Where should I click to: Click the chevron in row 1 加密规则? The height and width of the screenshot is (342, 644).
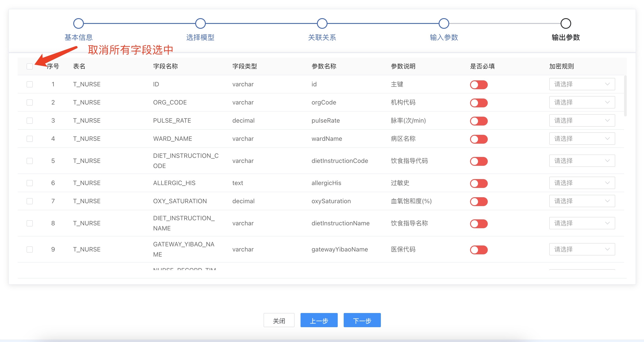(607, 84)
